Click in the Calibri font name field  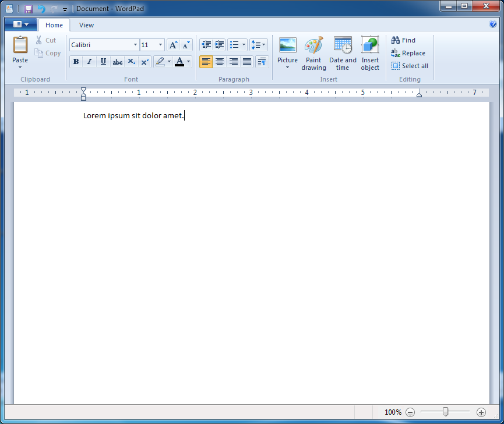tap(101, 45)
